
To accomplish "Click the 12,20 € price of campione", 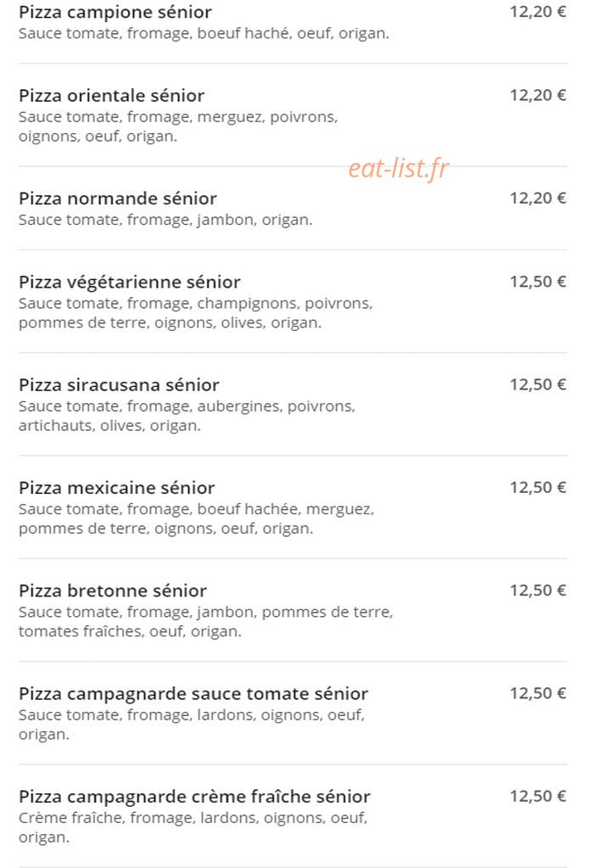I will click(x=537, y=12).
